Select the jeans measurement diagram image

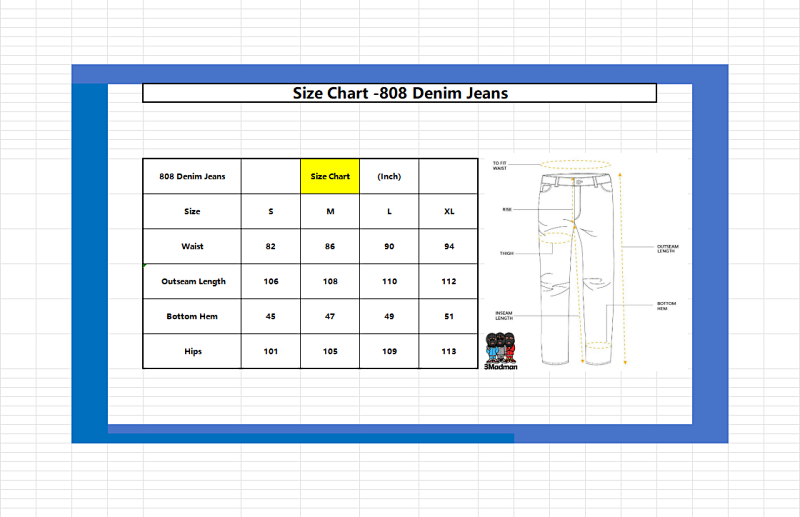click(x=585, y=261)
